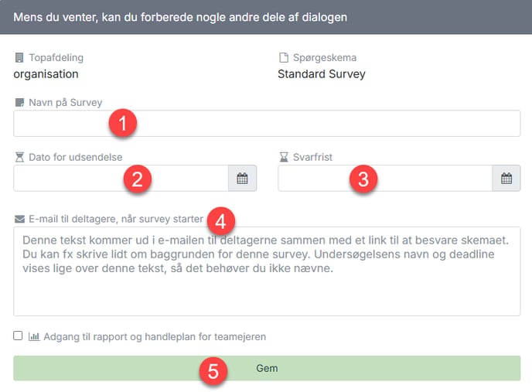Image resolution: width=532 pixels, height=392 pixels.
Task: Click the Standard Survey questionnaire value
Action: click(322, 74)
